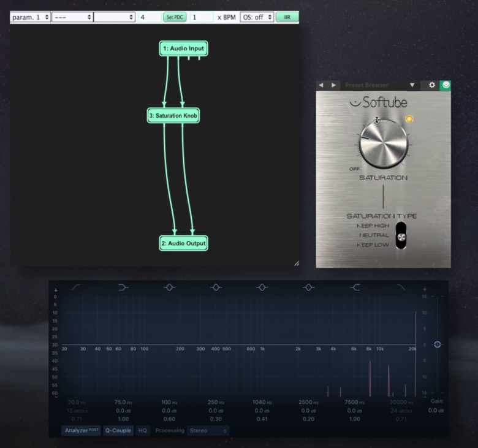Viewport: 478px width, 448px height.
Task: Click the Set PDC button
Action: (x=175, y=17)
